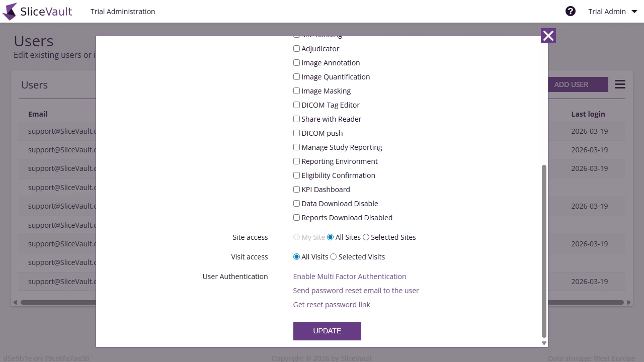Viewport: 644px width, 362px height.
Task: Sort by the Email column header
Action: [x=38, y=114]
